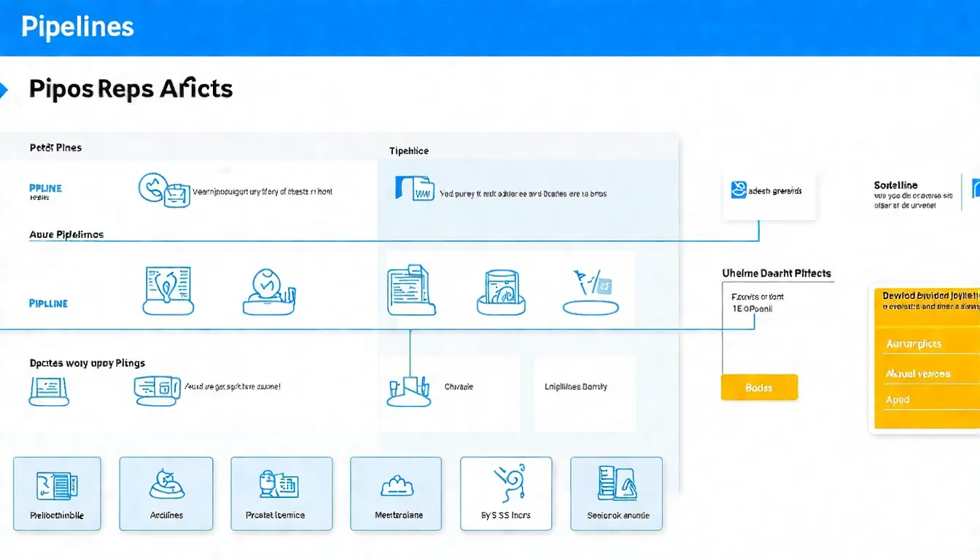Click the document icon under the Tipehtice heading

tap(414, 188)
